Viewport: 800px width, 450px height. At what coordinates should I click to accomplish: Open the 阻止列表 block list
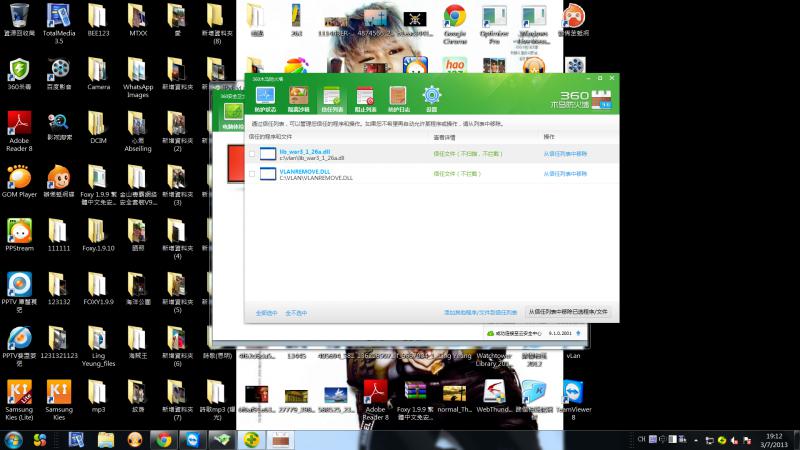[365, 98]
